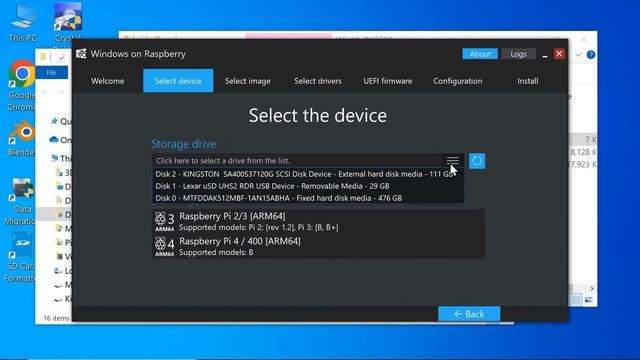Screen dimensions: 640x360
Task: Choose Disk 0 MTFDDAK512MBF fixed disk
Action: click(x=308, y=198)
